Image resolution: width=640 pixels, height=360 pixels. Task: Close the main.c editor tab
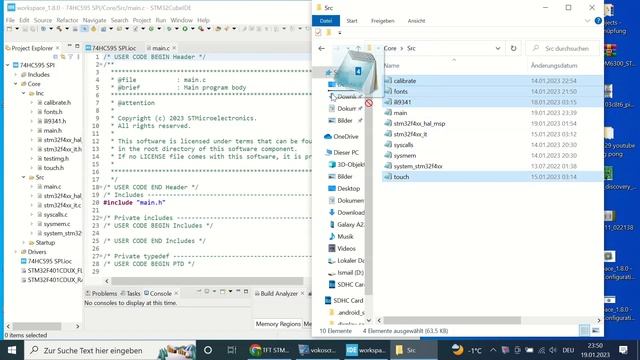[x=174, y=48]
